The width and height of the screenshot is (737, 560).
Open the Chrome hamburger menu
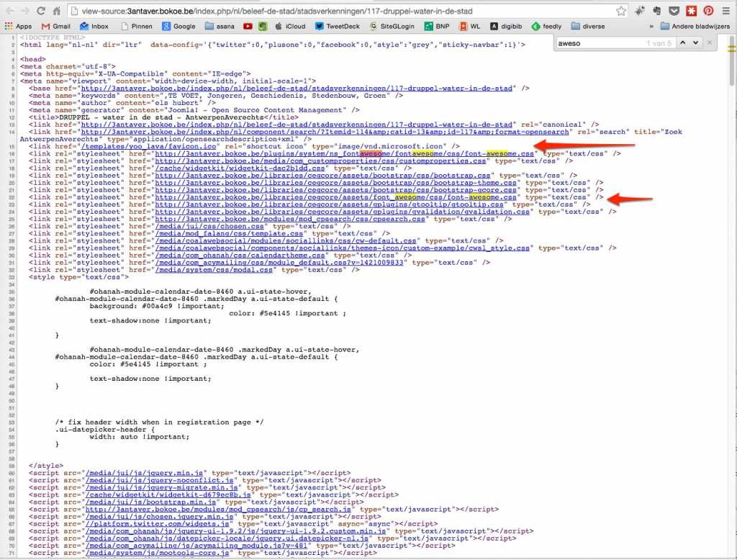[x=726, y=11]
